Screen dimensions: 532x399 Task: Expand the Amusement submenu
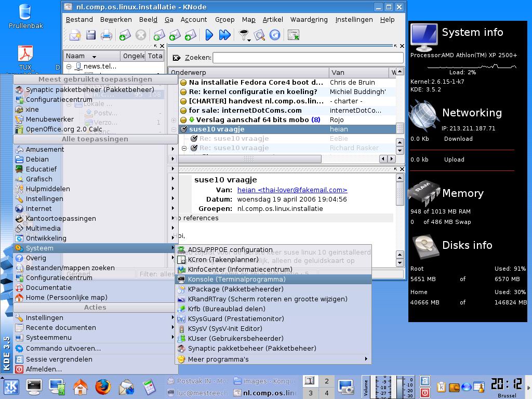(x=95, y=149)
